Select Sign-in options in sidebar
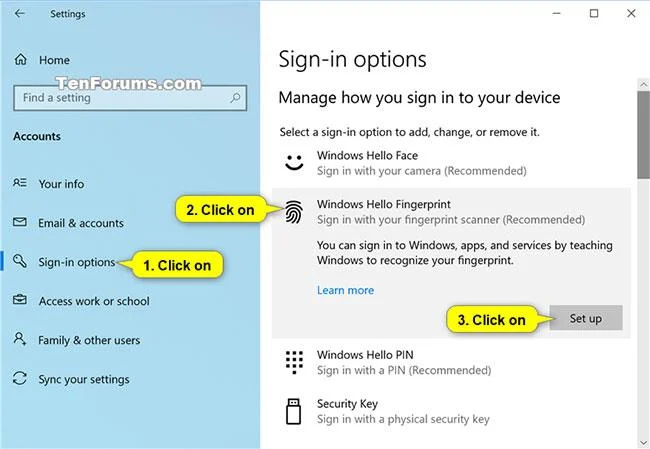This screenshot has width=650, height=449. click(77, 262)
